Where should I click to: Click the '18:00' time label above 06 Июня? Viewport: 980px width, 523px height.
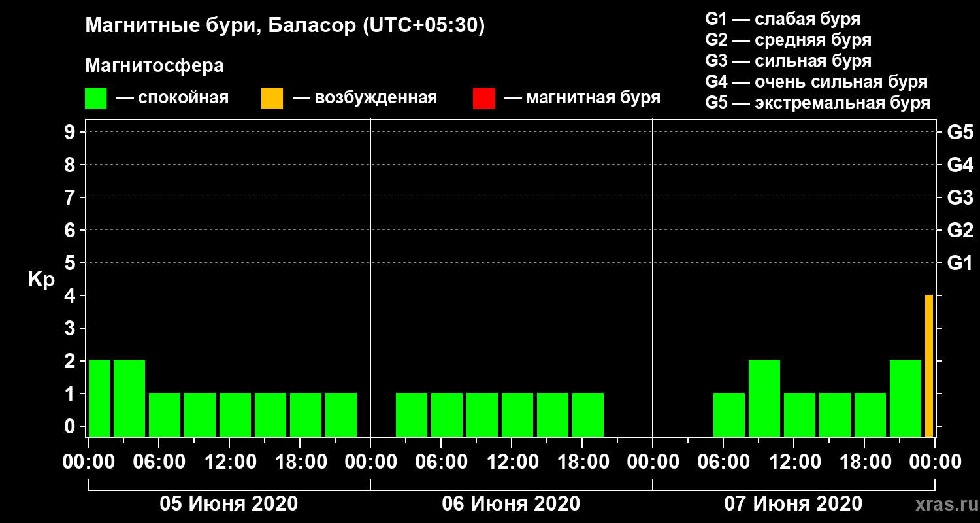(583, 462)
